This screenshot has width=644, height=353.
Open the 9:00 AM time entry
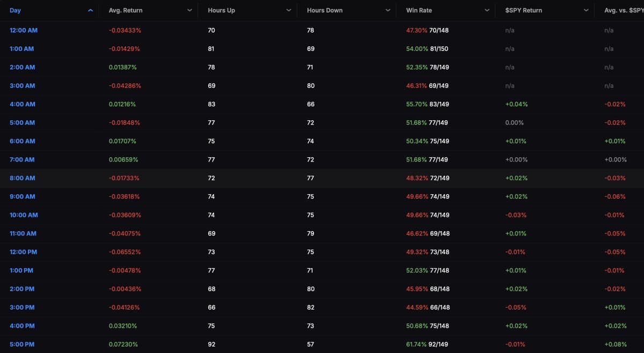pyautogui.click(x=23, y=196)
